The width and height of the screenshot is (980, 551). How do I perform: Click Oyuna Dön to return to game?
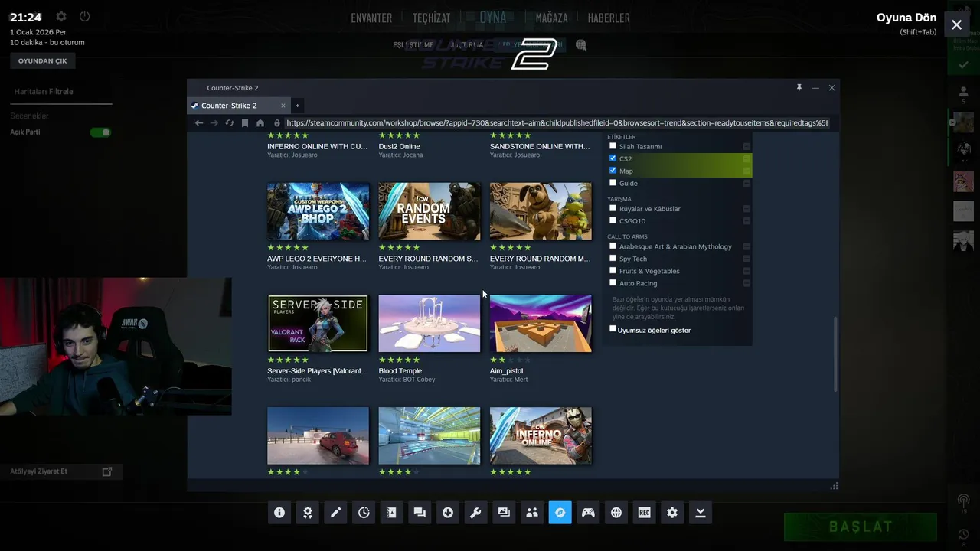tap(906, 18)
